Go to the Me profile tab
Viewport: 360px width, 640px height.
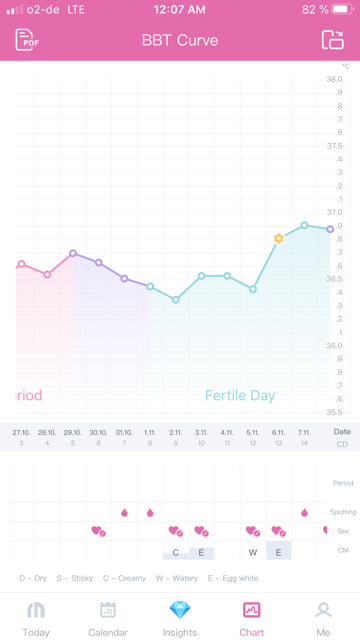click(323, 620)
